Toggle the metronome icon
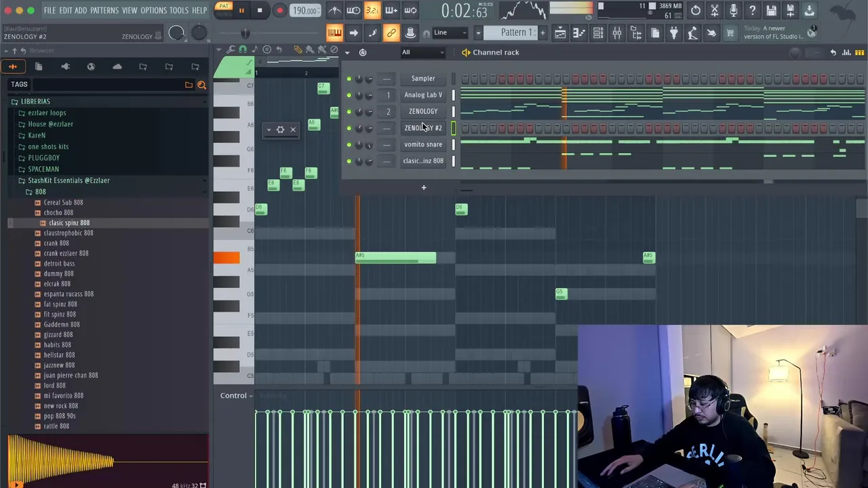The width and height of the screenshot is (868, 488). (335, 11)
